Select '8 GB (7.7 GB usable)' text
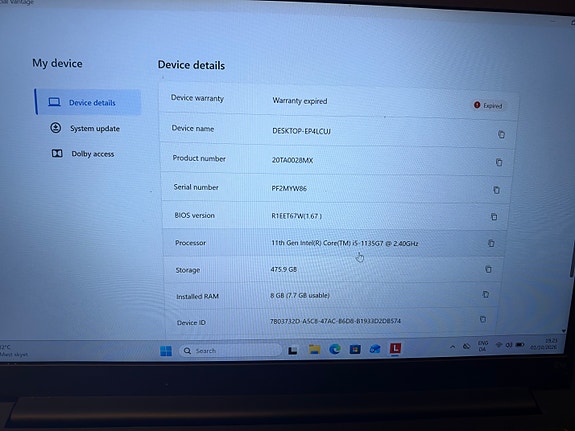This screenshot has height=431, width=575. [x=300, y=295]
